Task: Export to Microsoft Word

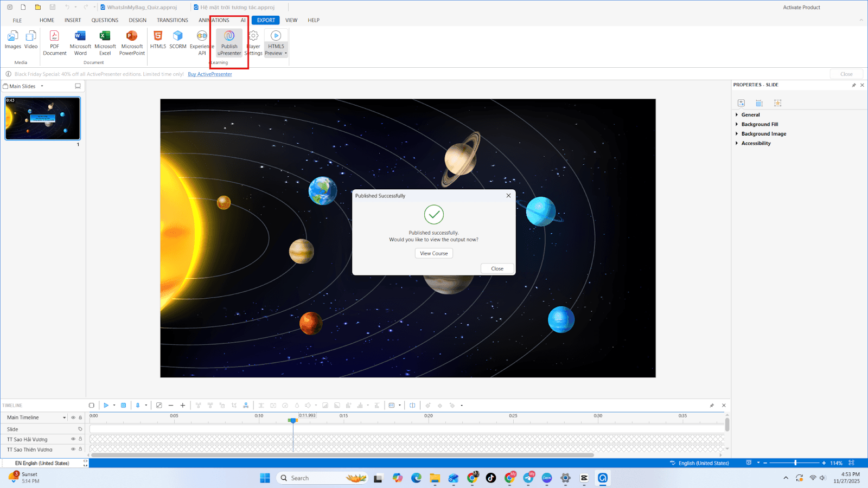Action: pyautogui.click(x=80, y=43)
